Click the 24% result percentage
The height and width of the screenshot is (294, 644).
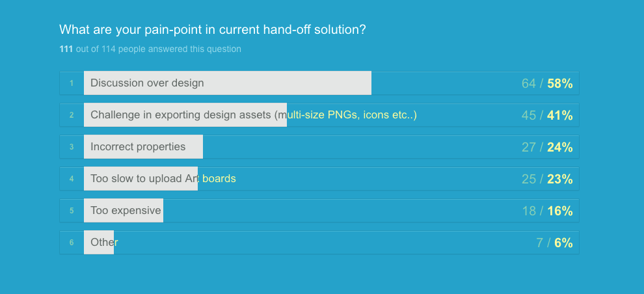coord(559,147)
